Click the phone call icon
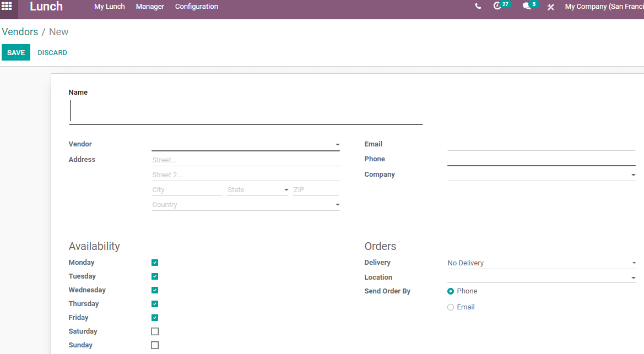The image size is (644, 354). pos(478,6)
